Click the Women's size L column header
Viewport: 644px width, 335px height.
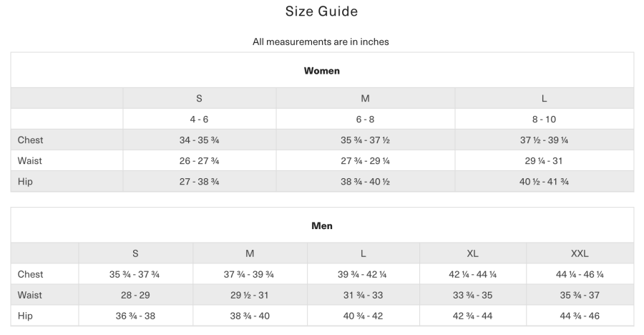click(x=544, y=99)
